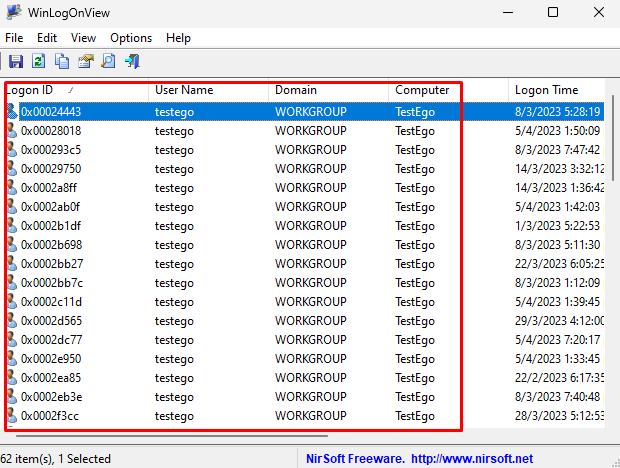Select Logon ID 0x0002b1df
Viewport: 620px width, 468px height.
(x=51, y=226)
